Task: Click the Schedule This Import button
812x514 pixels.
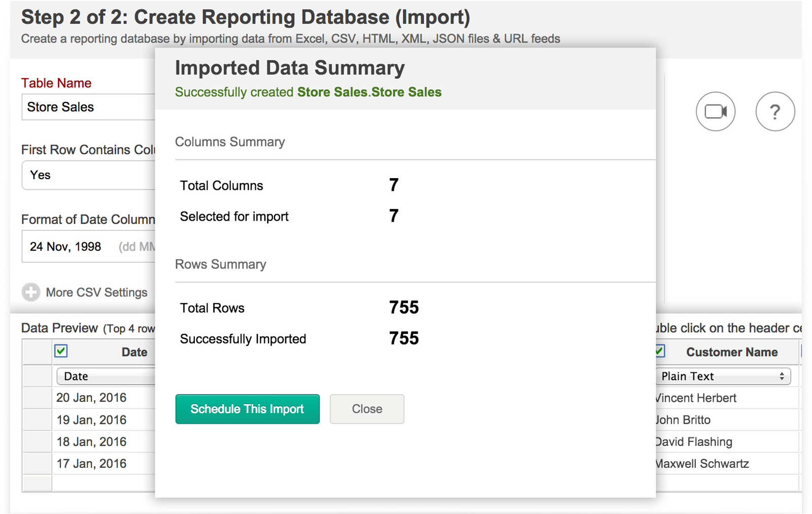Action: coord(247,409)
